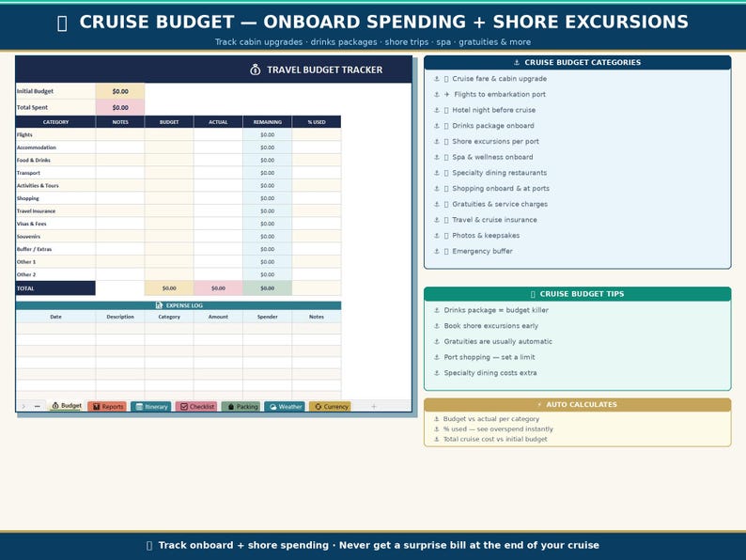Click the Remaining total $0.00 in TOTAL row
The height and width of the screenshot is (560, 746).
coord(268,288)
